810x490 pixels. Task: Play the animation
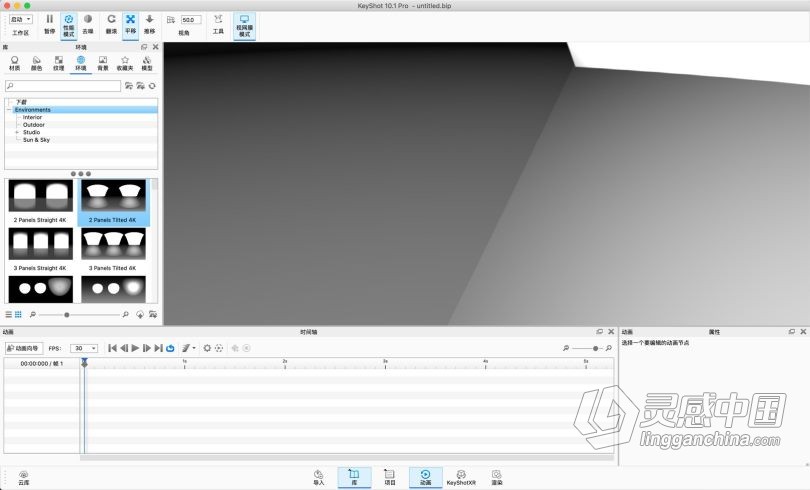tap(135, 349)
